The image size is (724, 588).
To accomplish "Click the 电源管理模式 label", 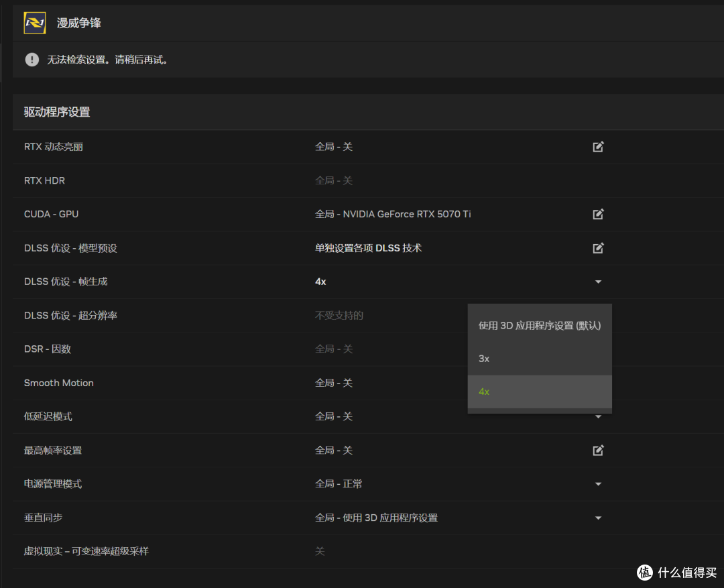I will pos(53,484).
